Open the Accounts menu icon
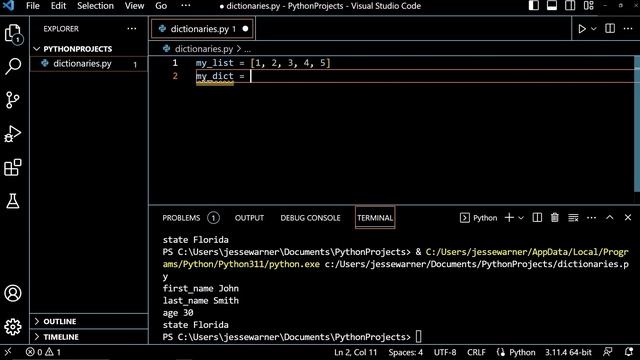 click(13, 293)
